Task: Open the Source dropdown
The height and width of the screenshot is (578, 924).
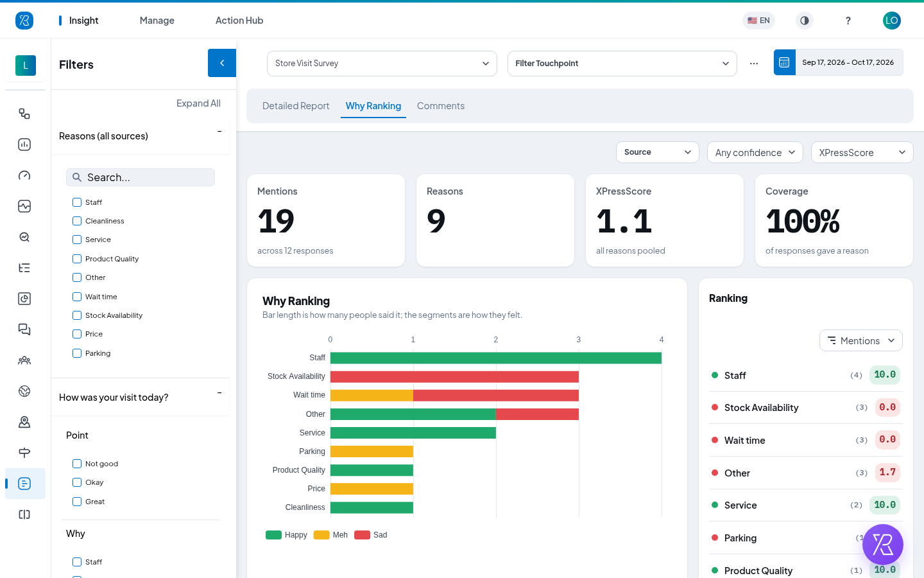Action: tap(658, 152)
